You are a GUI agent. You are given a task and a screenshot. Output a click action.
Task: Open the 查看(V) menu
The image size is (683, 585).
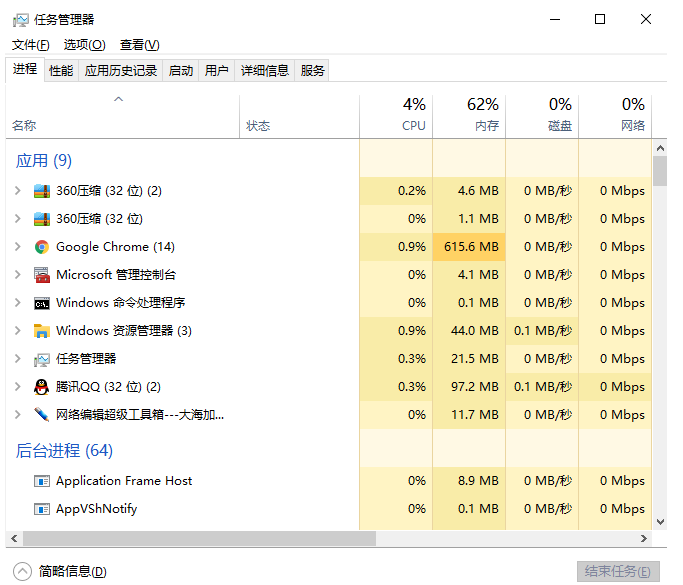pos(139,45)
